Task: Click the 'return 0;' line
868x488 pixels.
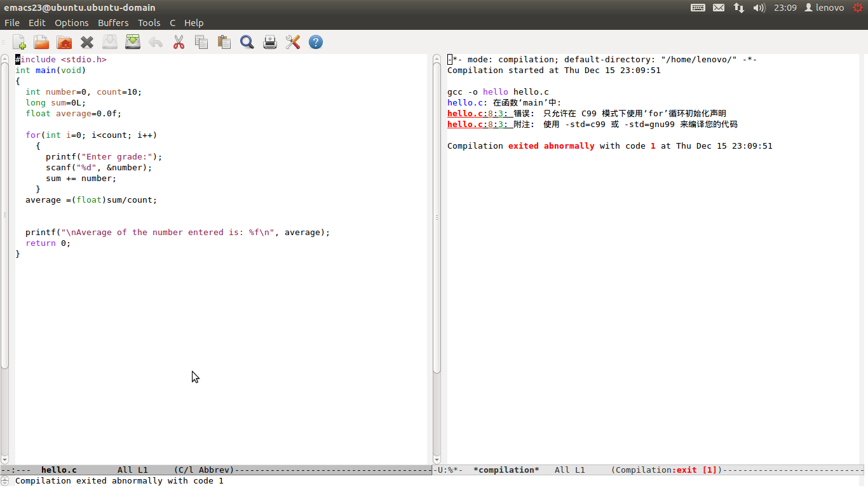Action: [48, 243]
